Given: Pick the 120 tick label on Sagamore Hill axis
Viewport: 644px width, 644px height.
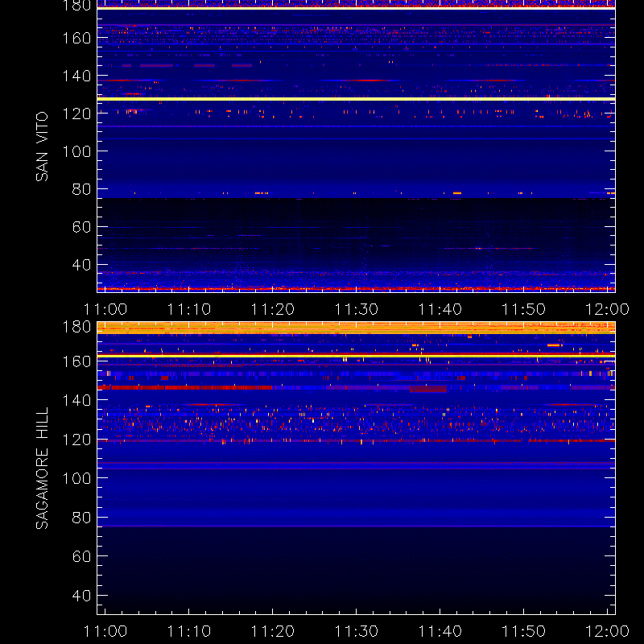Looking at the screenshot, I should 76,440.
